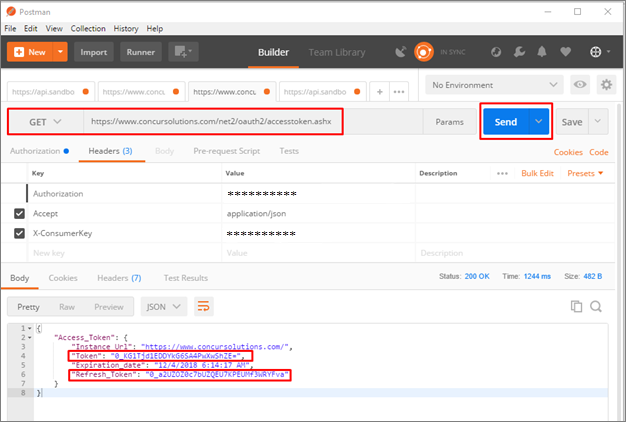The width and height of the screenshot is (626, 422).
Task: Add a new request tab with plus
Action: (380, 92)
